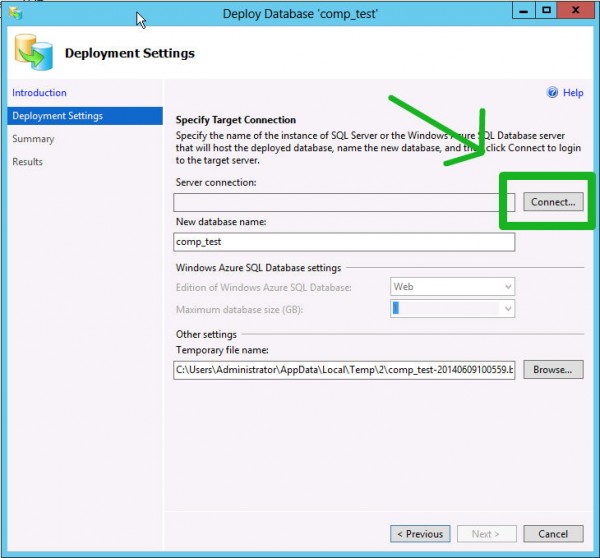This screenshot has width=600, height=558.
Task: Click the Help question mark icon
Action: [x=552, y=92]
